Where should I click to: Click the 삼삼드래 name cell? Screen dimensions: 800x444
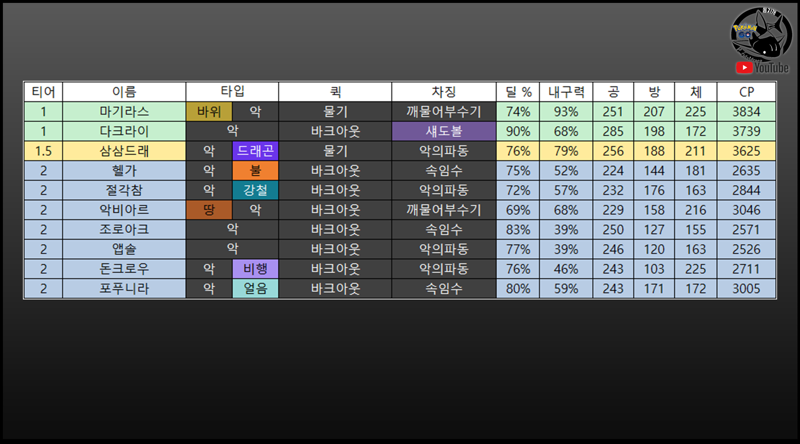[x=124, y=151]
